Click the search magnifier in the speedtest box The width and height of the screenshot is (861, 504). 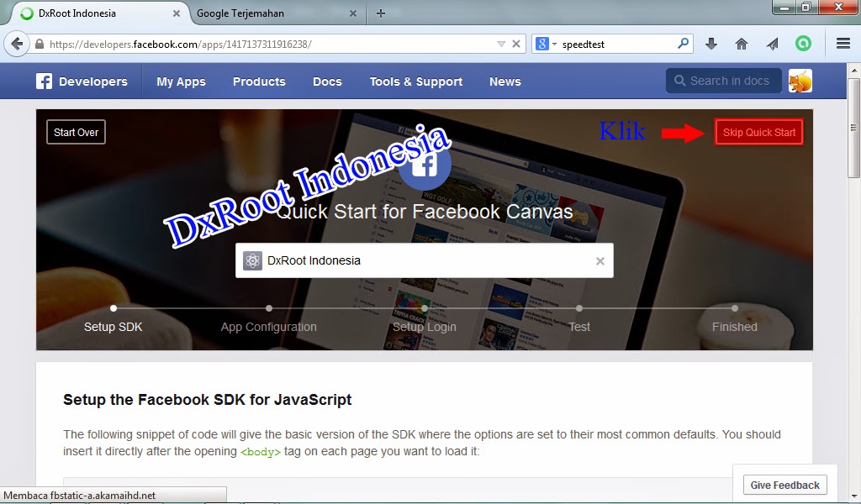[683, 44]
